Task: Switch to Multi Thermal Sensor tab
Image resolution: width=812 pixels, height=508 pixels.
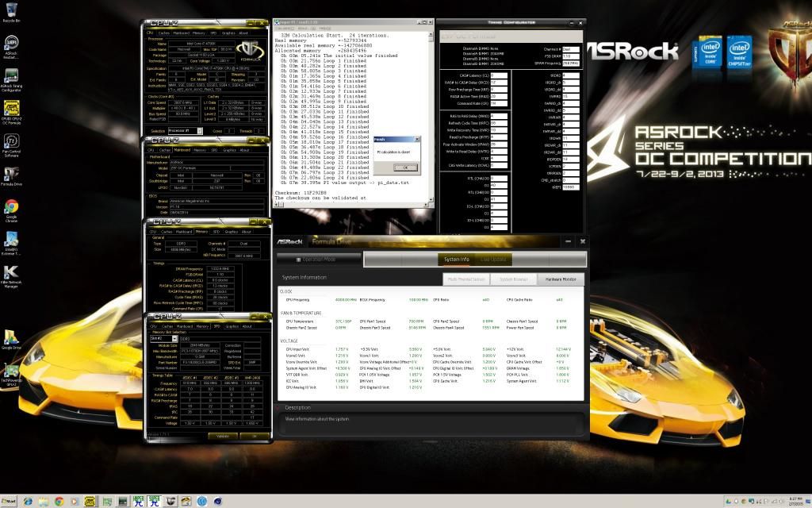Action: pos(466,279)
